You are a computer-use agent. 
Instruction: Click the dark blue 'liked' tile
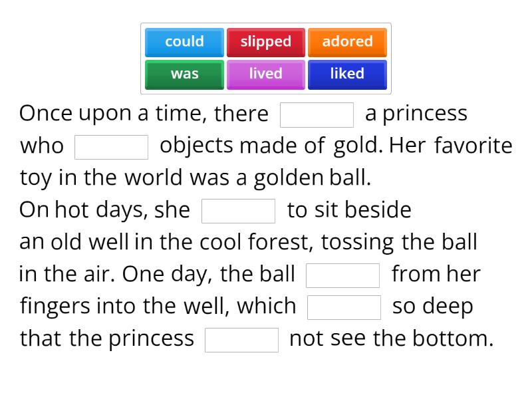click(x=347, y=74)
